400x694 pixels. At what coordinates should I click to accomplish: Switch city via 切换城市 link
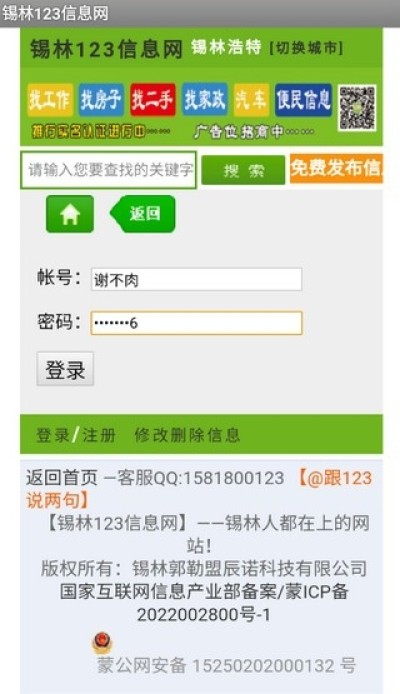click(307, 48)
